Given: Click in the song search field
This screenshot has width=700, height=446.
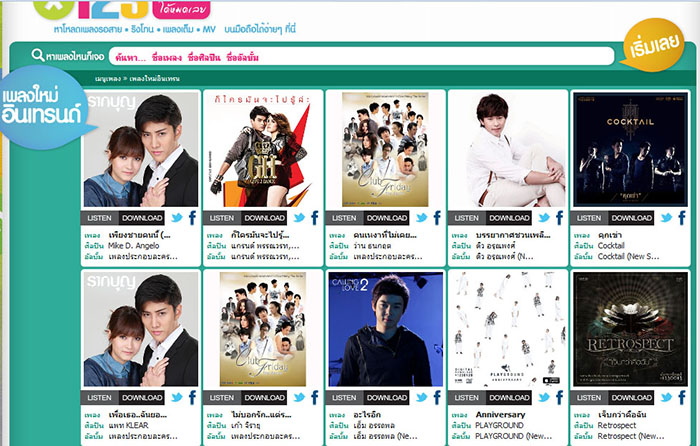Looking at the screenshot, I should (x=362, y=57).
